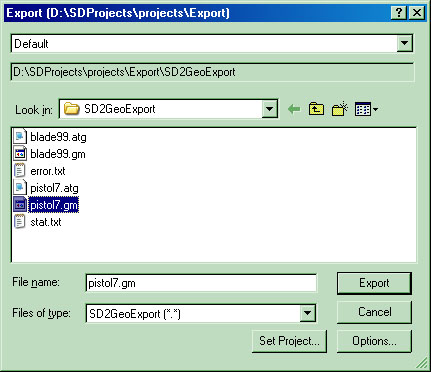
Task: Open the Look in folder dropdown arrow
Action: (269, 109)
